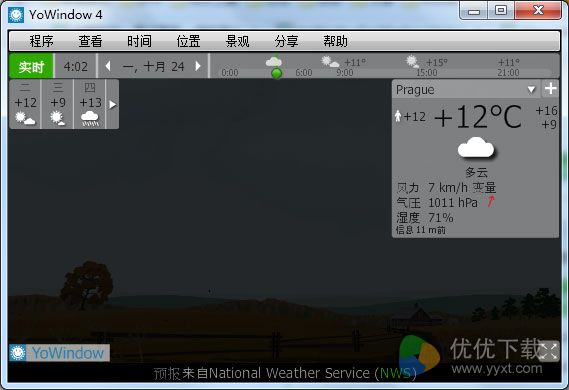This screenshot has width=569, height=390.
Task: Click the 4:02 current time display
Action: point(75,66)
